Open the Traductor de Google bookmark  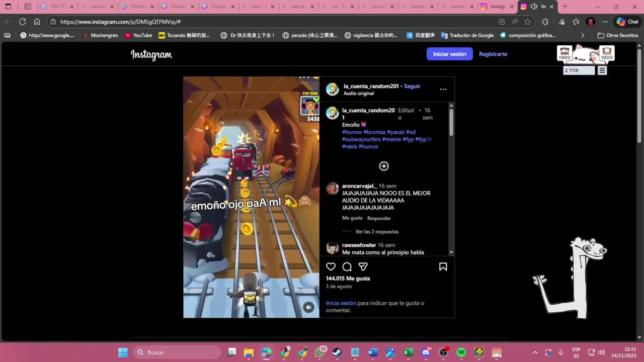tap(467, 35)
